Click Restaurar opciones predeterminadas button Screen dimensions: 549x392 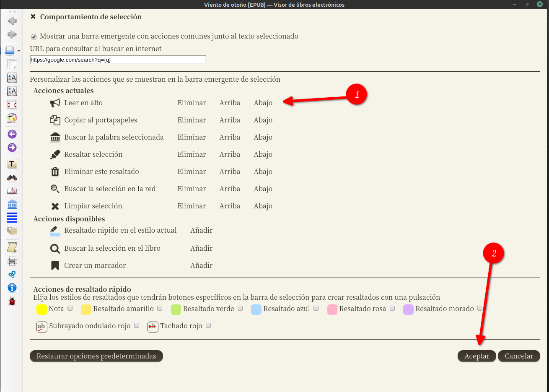coord(96,356)
